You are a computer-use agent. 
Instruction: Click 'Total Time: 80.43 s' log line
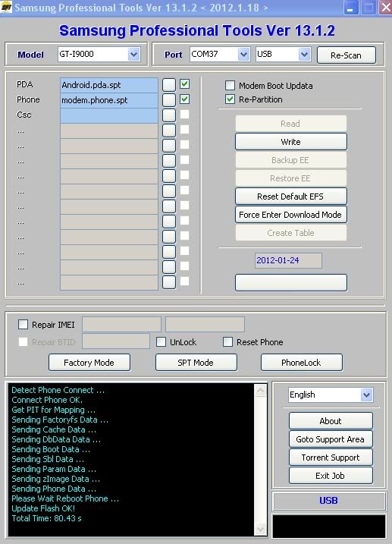click(x=46, y=518)
